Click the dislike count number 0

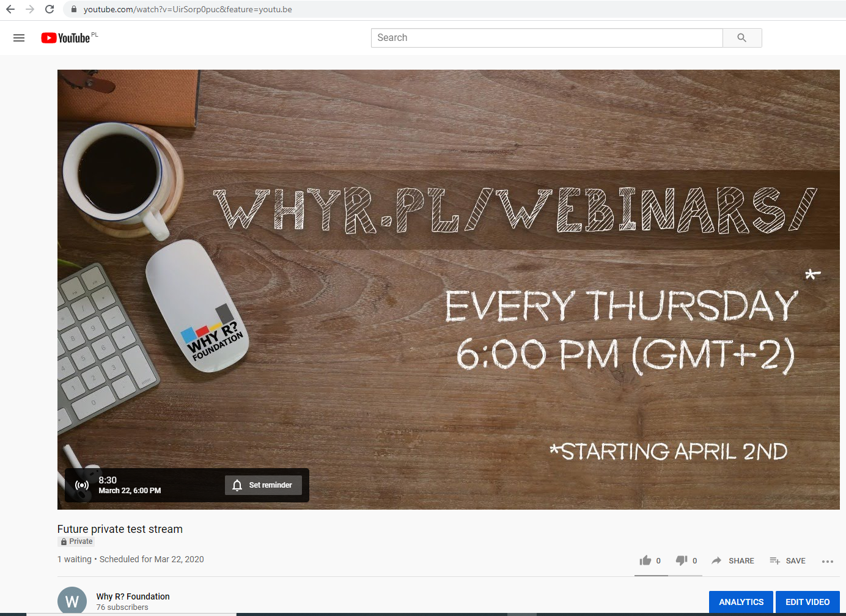694,561
